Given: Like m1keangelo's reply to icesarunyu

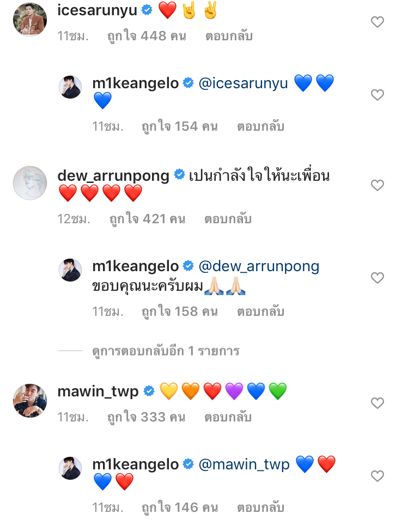Looking at the screenshot, I should [x=377, y=95].
